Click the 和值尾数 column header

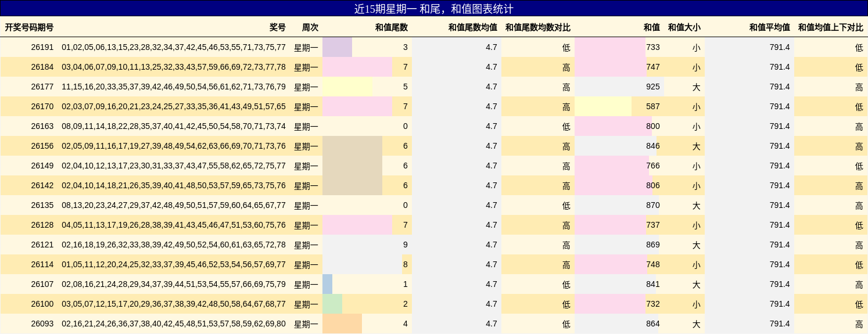coord(392,27)
